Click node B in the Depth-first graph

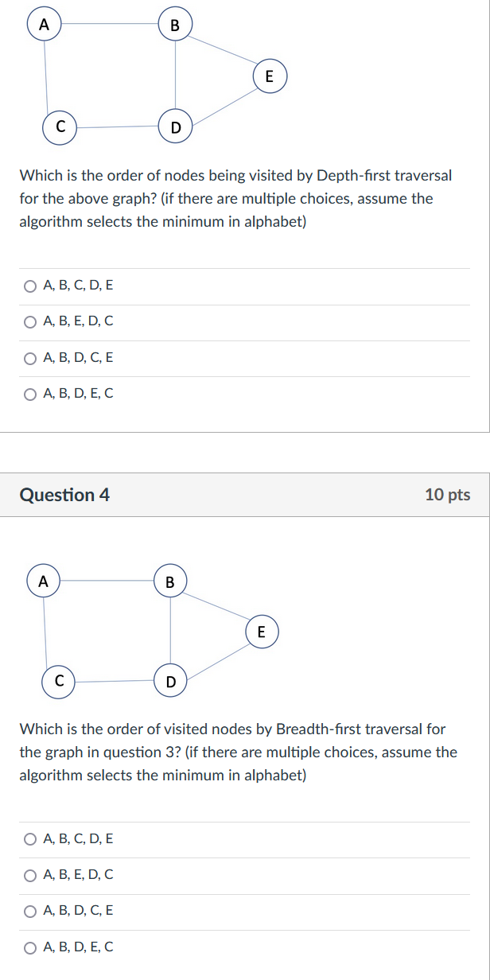(175, 25)
